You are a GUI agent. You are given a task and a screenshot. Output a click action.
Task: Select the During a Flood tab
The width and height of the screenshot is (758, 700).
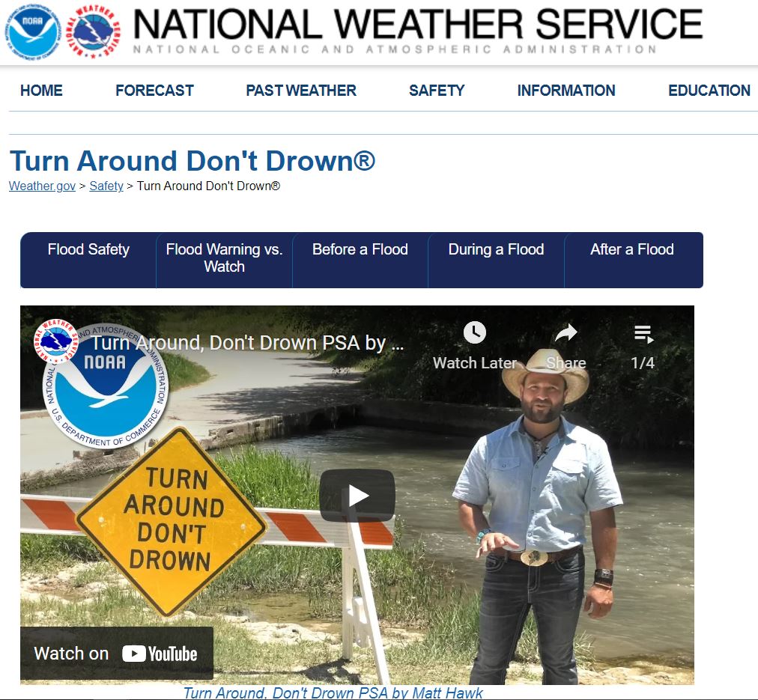click(496, 260)
